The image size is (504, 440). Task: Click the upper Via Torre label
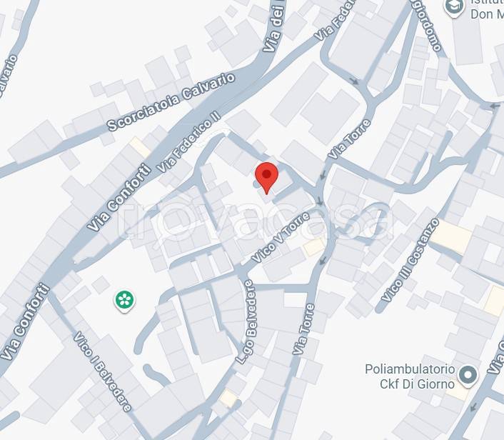pos(349,139)
